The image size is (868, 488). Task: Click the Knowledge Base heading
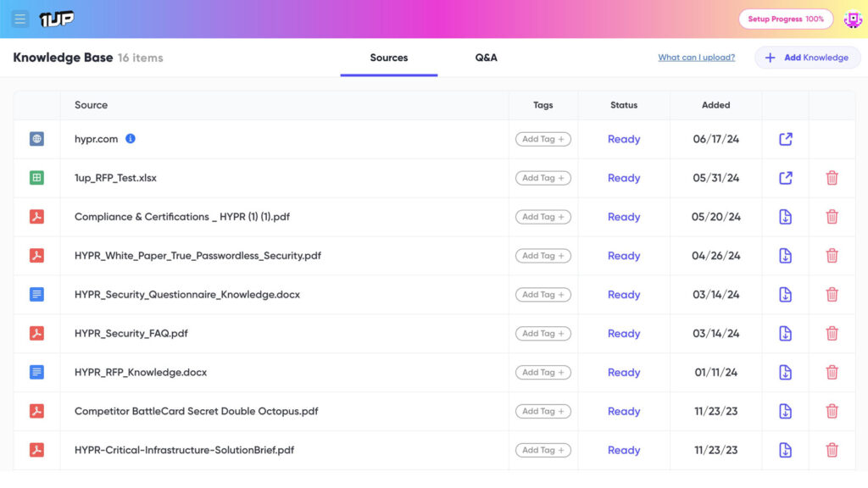(63, 58)
